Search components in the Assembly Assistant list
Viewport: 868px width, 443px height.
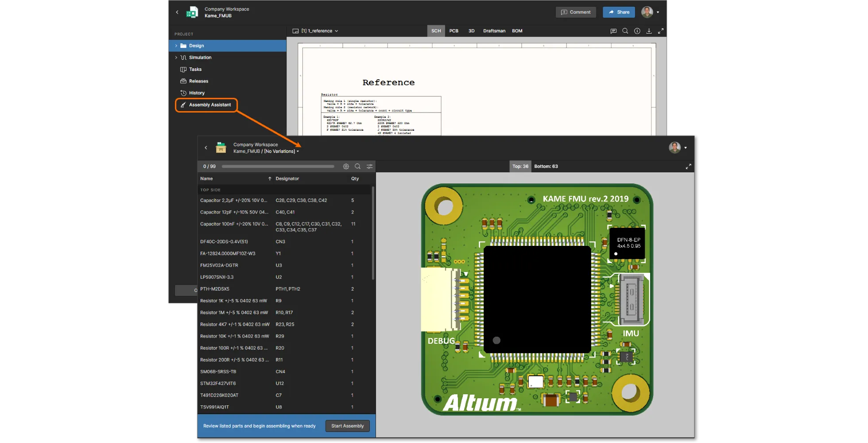pyautogui.click(x=358, y=167)
